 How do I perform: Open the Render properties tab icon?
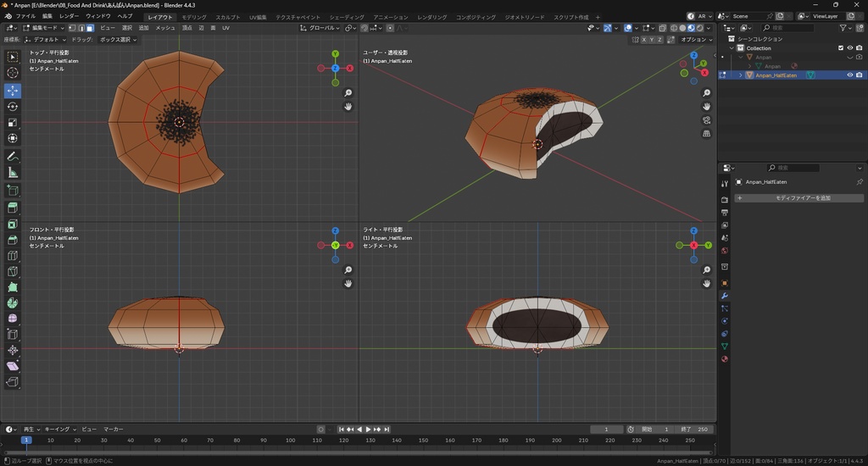725,199
